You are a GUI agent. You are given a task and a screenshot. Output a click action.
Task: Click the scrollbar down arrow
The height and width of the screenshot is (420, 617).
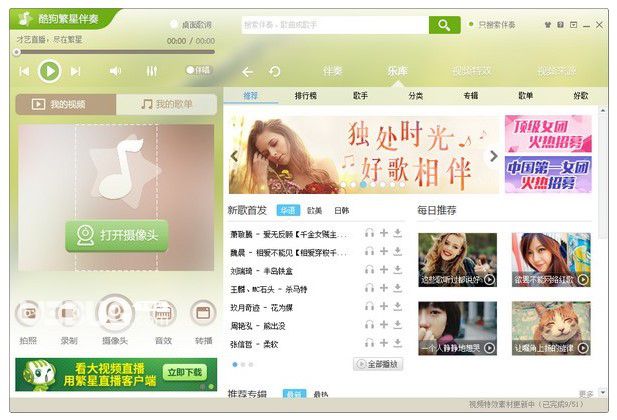pyautogui.click(x=603, y=392)
